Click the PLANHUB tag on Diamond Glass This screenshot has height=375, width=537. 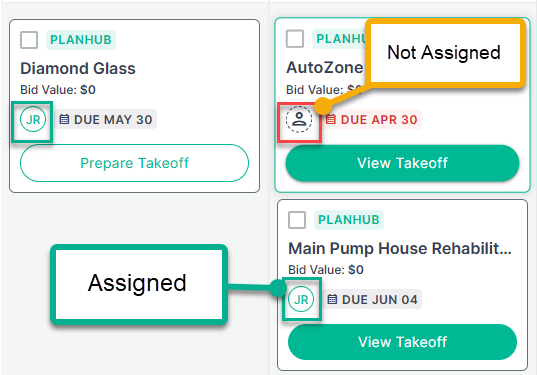(81, 40)
